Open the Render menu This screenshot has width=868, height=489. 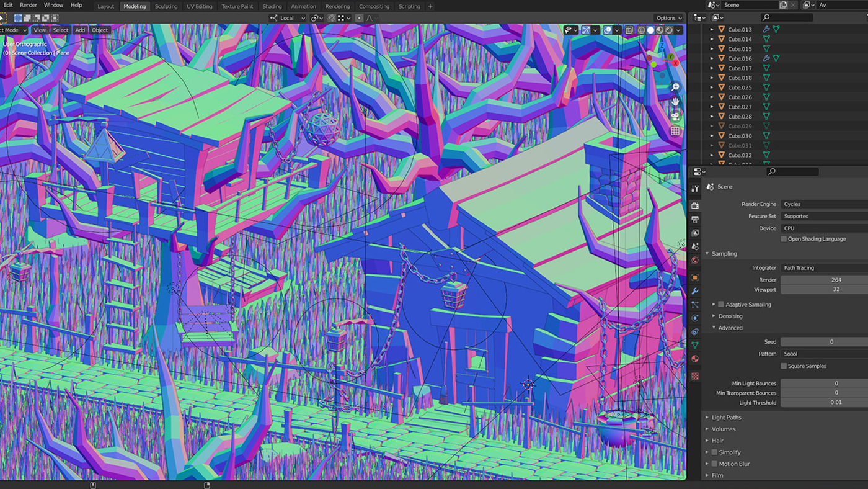click(28, 5)
